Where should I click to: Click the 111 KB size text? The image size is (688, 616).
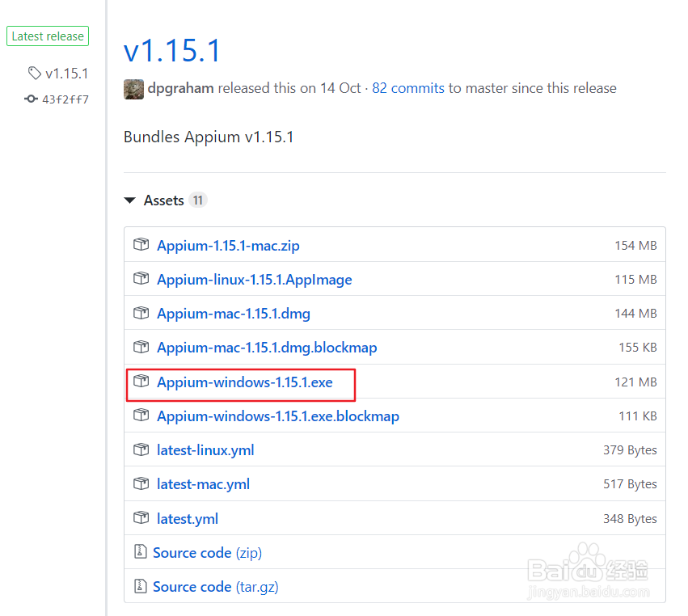638,416
